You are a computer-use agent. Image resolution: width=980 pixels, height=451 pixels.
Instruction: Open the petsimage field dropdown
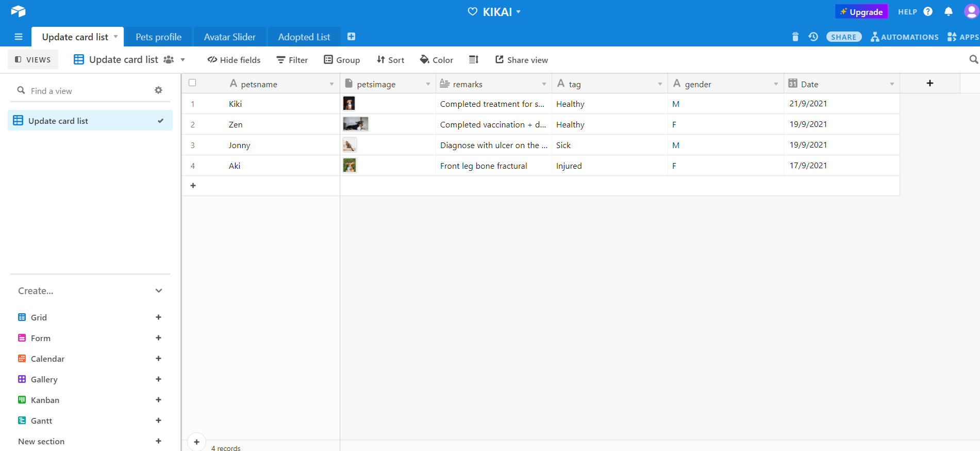pos(428,84)
